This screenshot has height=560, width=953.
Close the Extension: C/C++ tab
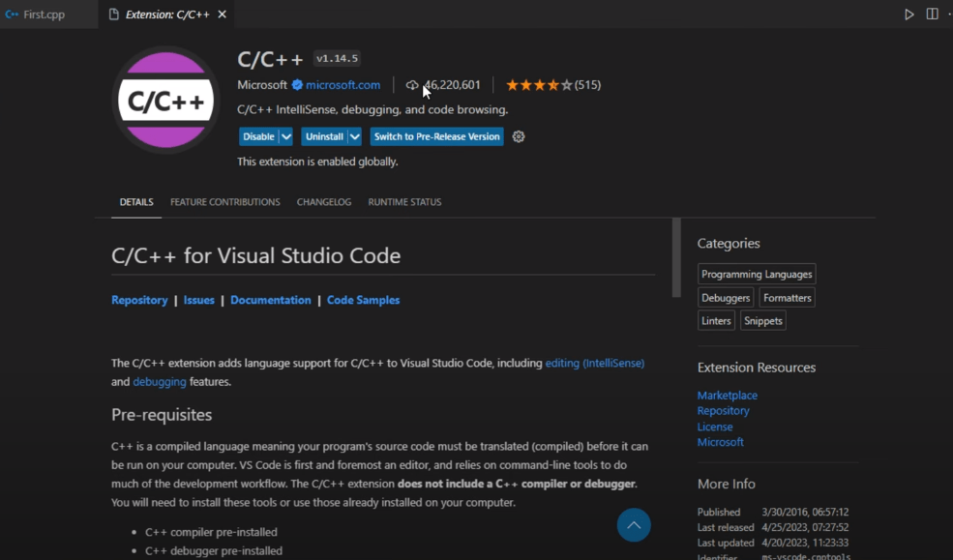pos(223,14)
